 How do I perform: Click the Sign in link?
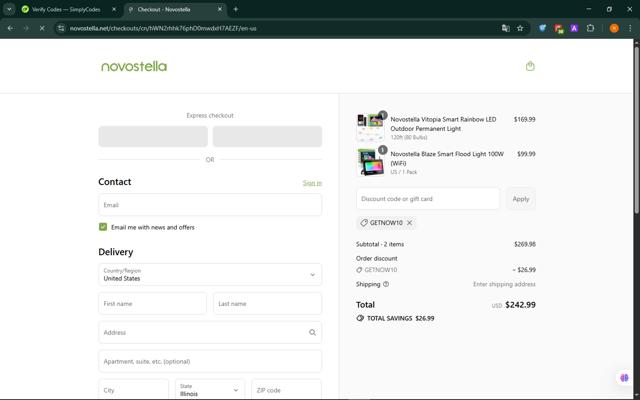coord(312,183)
